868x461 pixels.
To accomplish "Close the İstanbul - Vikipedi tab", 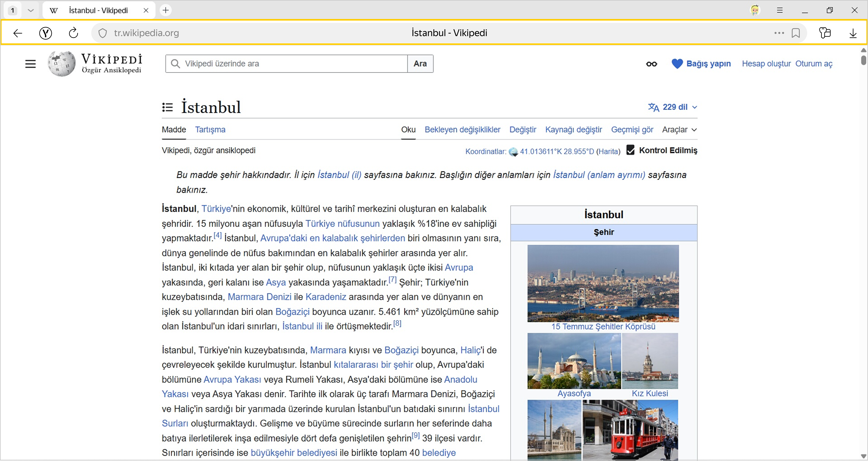I will [x=146, y=10].
